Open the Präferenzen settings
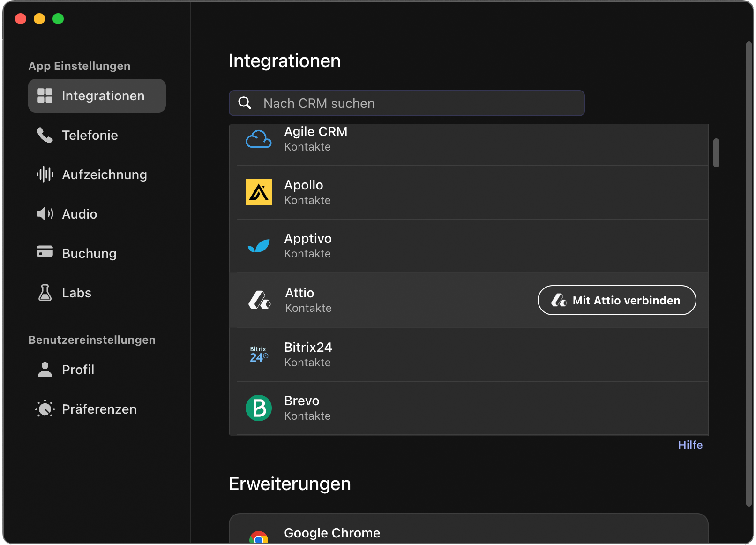This screenshot has height=545, width=756. coord(97,409)
